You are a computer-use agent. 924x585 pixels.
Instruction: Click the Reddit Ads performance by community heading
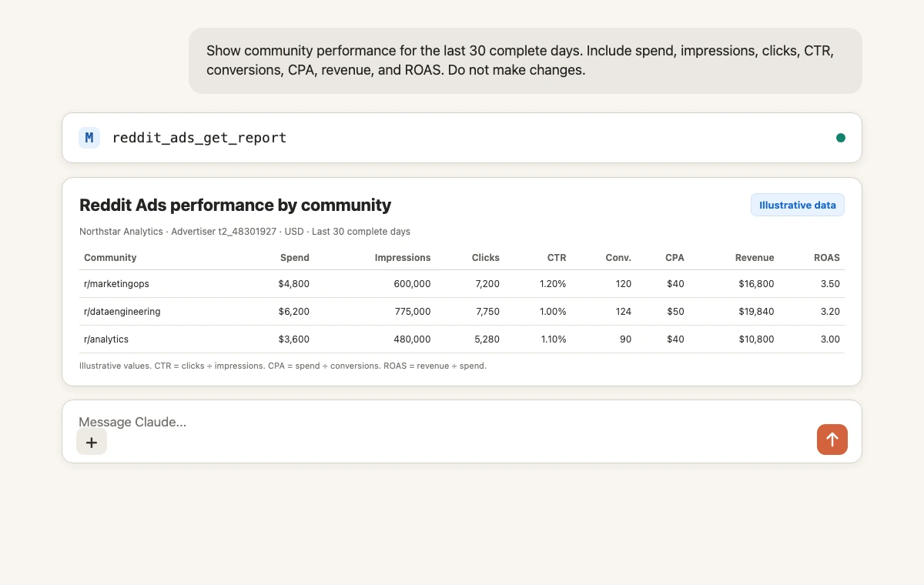coord(235,205)
